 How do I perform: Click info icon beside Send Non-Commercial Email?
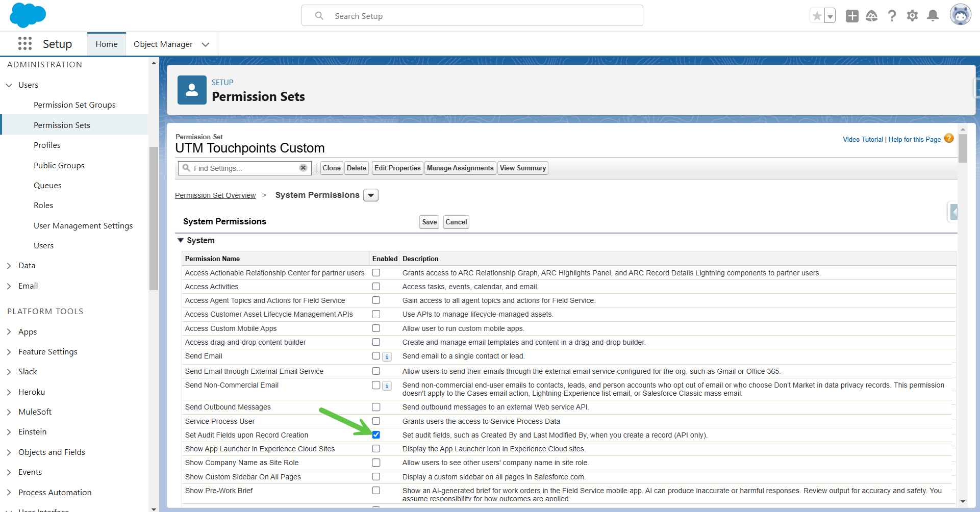click(387, 386)
